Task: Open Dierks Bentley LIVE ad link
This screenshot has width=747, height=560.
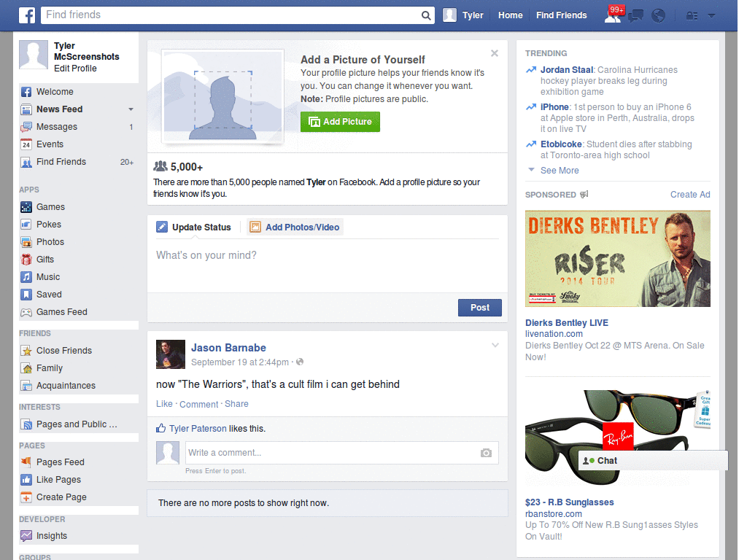Action: click(x=566, y=323)
